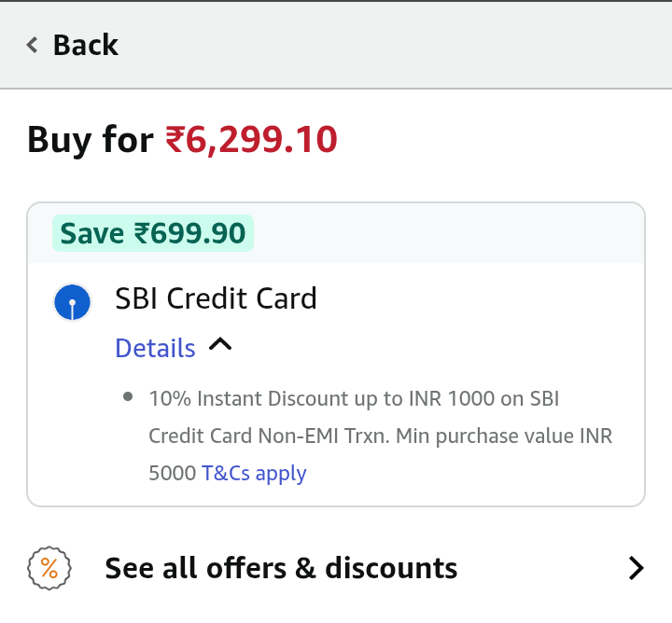
Task: Click the ₹6,299.10 price in red
Action: coord(251,140)
